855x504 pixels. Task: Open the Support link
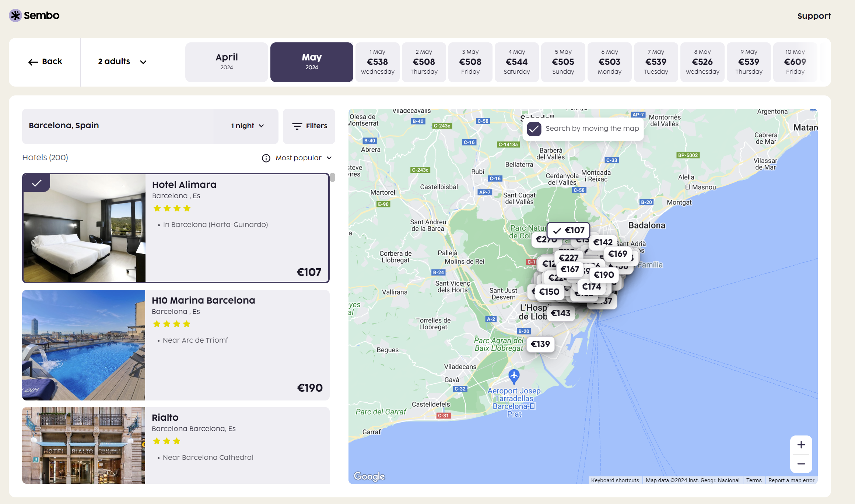814,16
